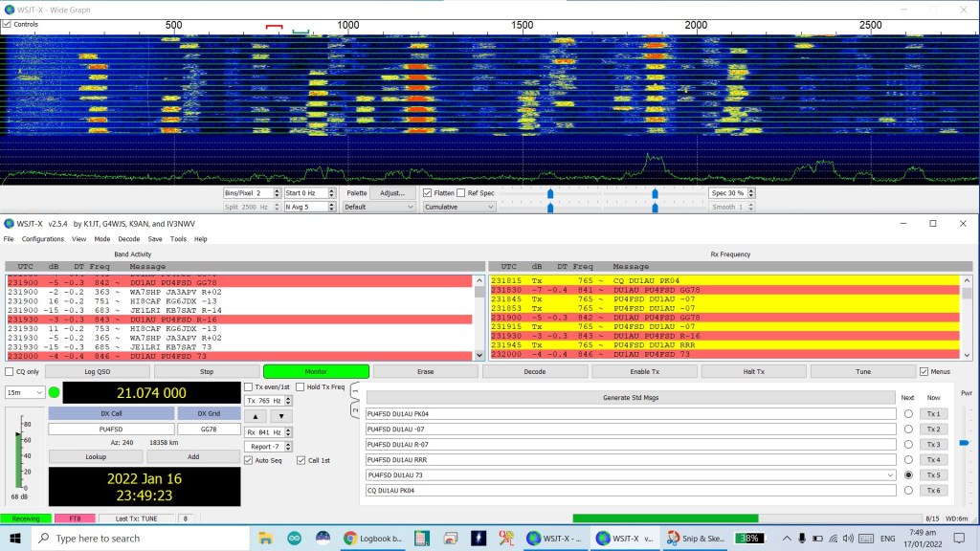Launch Arduino IDE from the taskbar

[294, 539]
